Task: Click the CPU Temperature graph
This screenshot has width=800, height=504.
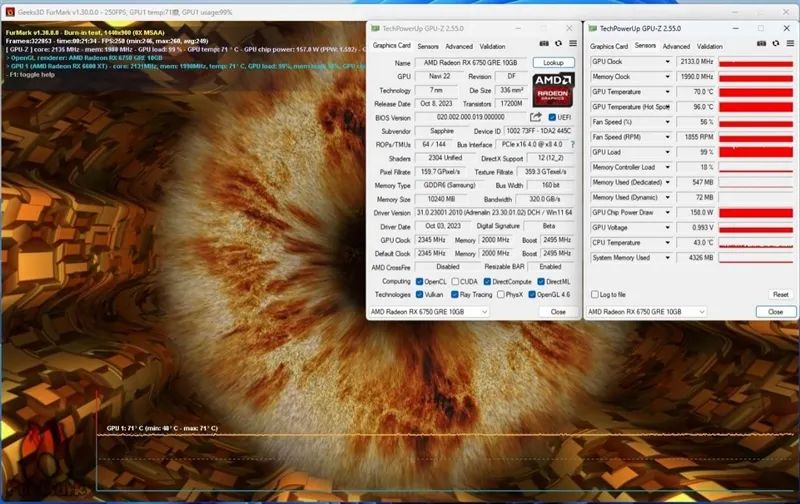Action: pos(756,243)
